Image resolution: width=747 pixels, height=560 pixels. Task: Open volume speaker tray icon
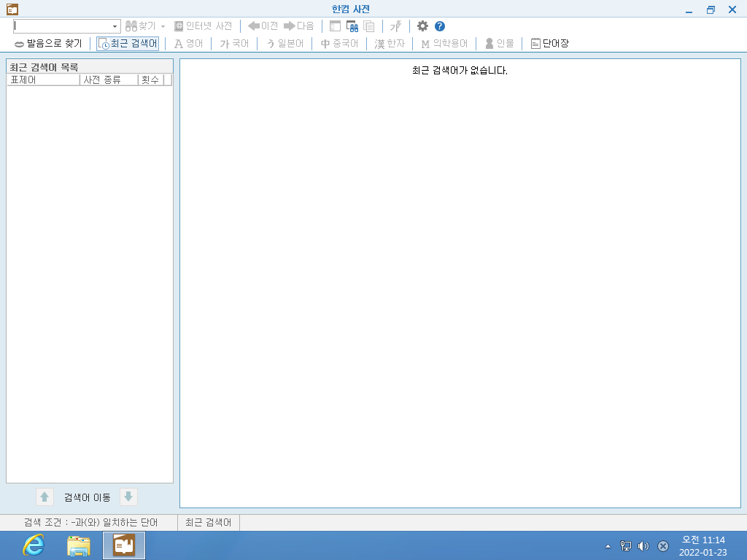[x=643, y=546]
